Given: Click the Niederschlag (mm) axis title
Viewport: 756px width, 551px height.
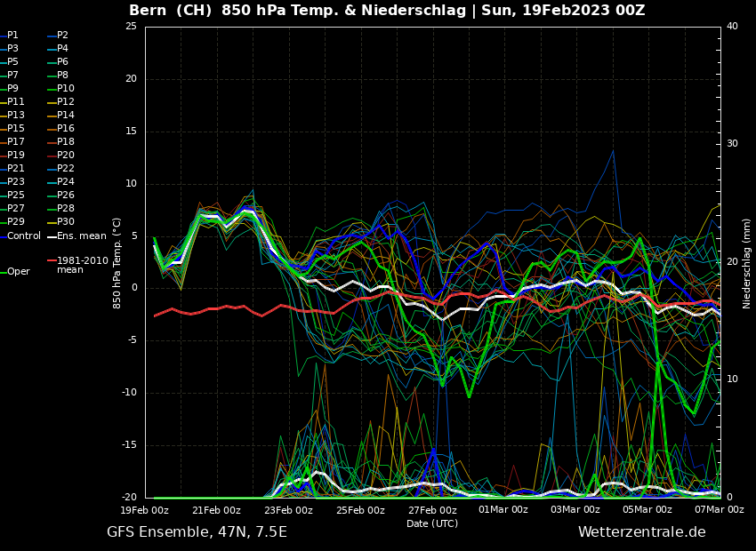Looking at the screenshot, I should (x=746, y=263).
